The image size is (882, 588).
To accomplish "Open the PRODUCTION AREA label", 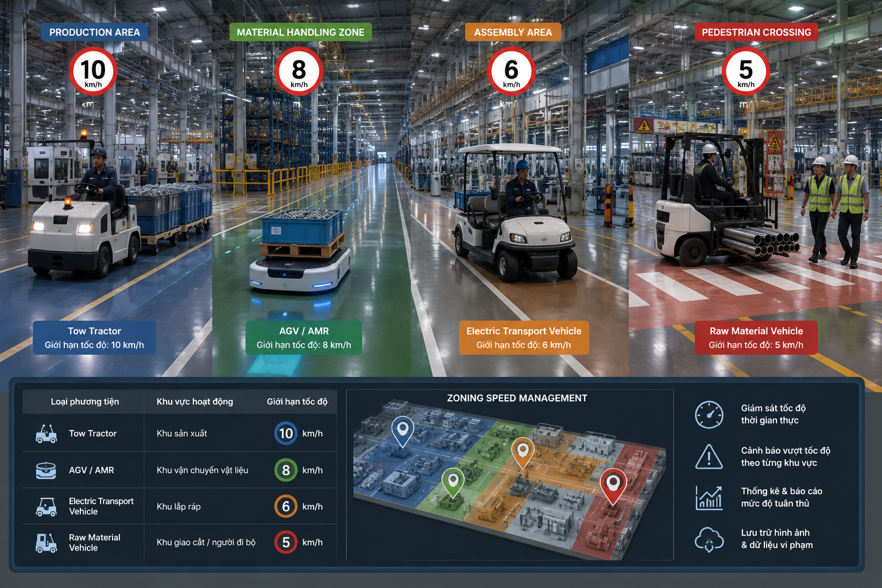I will (95, 32).
